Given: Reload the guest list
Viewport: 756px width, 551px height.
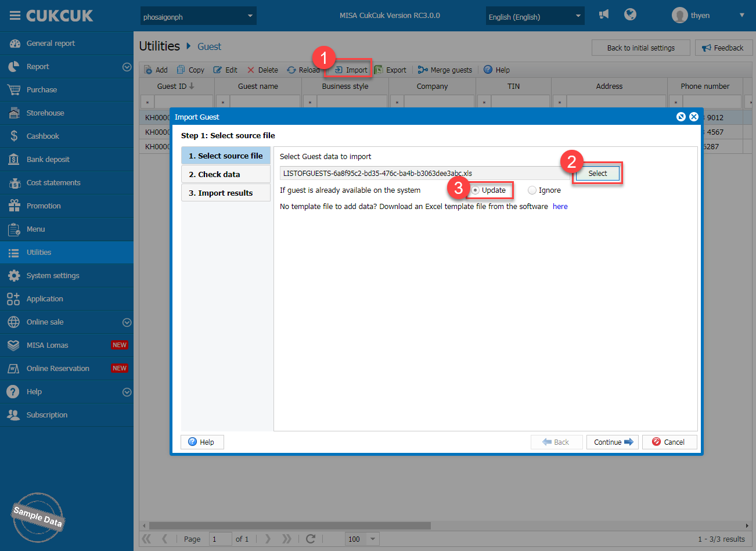Looking at the screenshot, I should click(x=303, y=70).
